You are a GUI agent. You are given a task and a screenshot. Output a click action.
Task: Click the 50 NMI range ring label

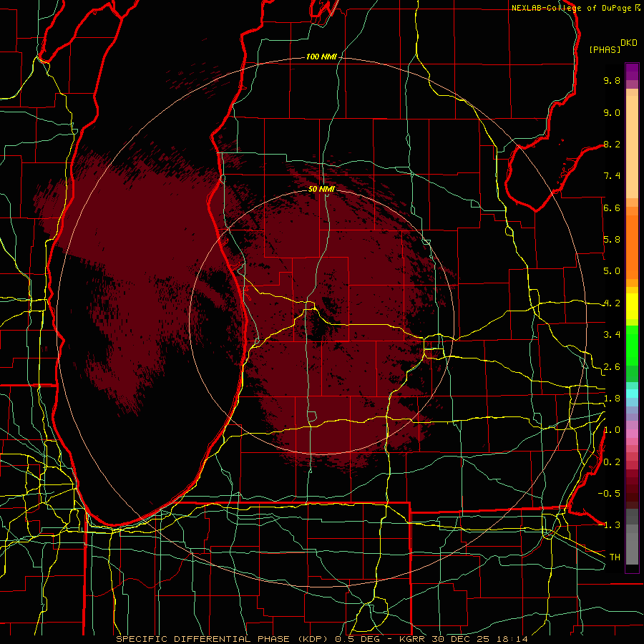pyautogui.click(x=321, y=189)
